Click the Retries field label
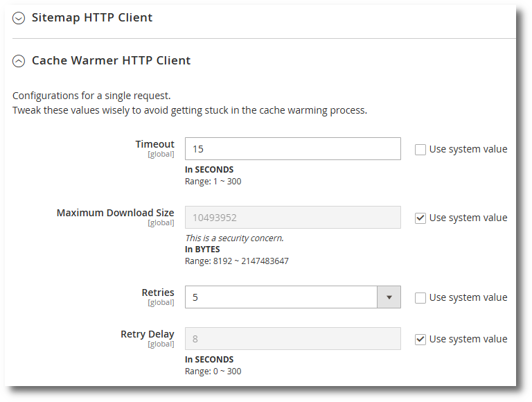532x402 pixels. tap(158, 292)
